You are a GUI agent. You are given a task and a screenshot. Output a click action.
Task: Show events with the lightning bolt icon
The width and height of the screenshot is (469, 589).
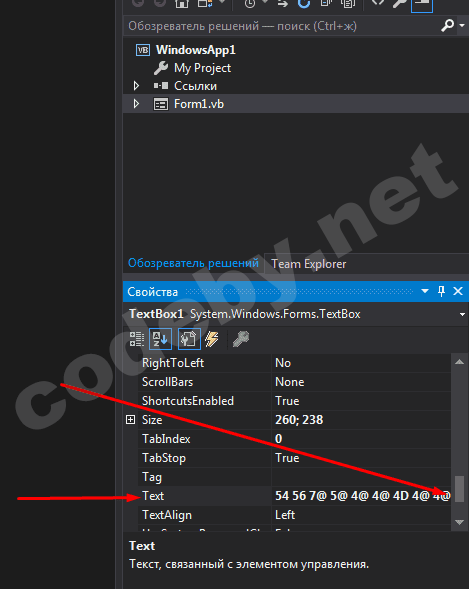coord(212,339)
